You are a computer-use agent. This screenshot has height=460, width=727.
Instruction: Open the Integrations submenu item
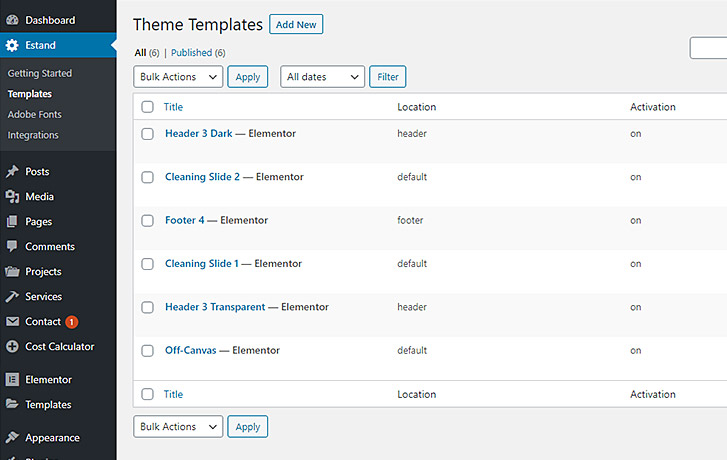[33, 135]
